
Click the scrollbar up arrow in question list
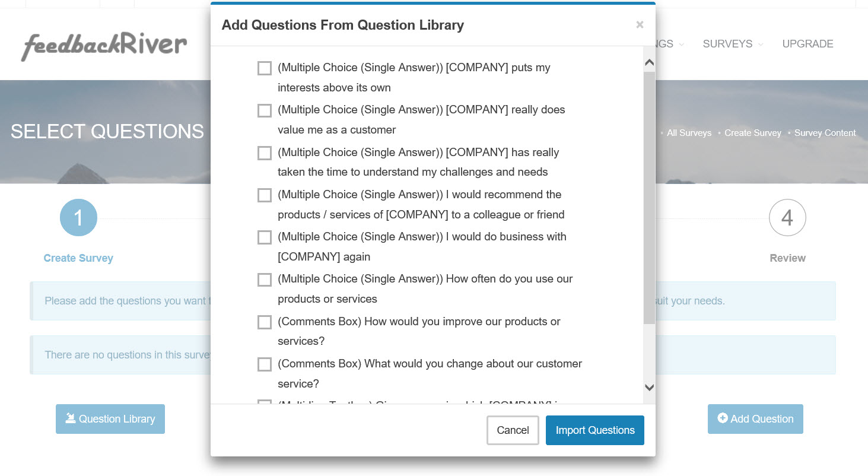pos(649,63)
